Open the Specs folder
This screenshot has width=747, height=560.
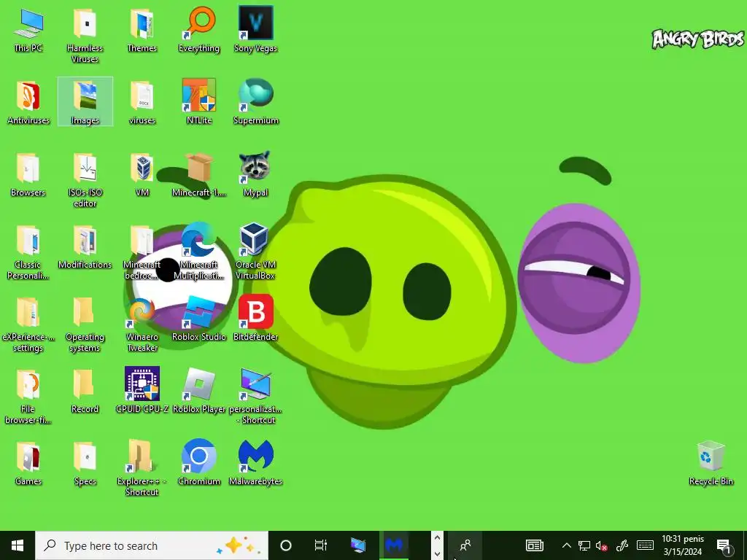[85, 463]
